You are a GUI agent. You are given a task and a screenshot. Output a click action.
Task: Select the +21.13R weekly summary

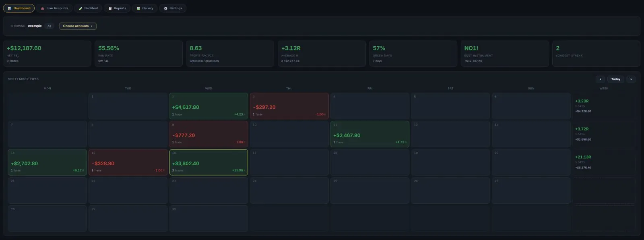(604, 162)
